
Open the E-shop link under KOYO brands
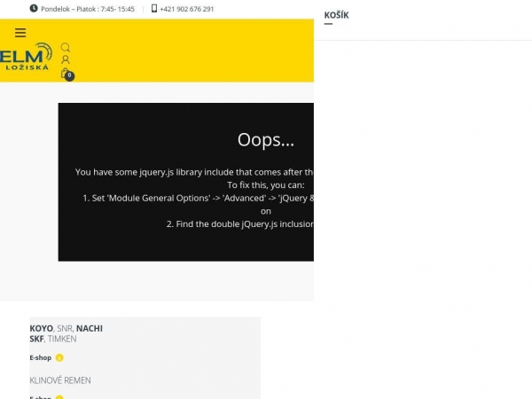[41, 358]
